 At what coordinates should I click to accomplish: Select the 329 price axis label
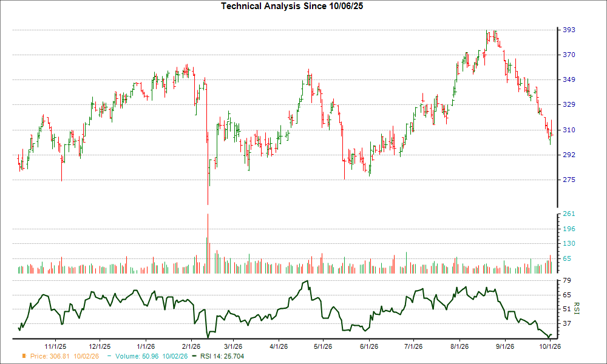click(x=569, y=104)
